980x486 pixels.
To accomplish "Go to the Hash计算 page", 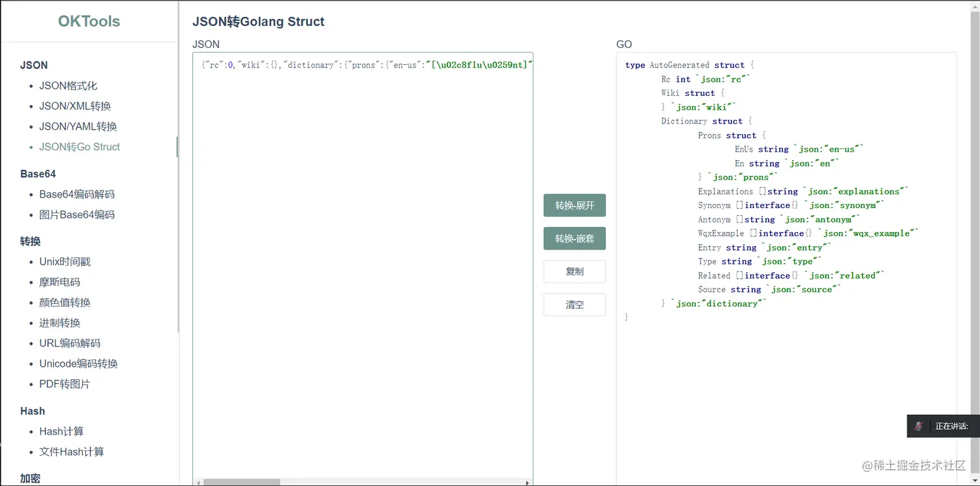I will 62,432.
